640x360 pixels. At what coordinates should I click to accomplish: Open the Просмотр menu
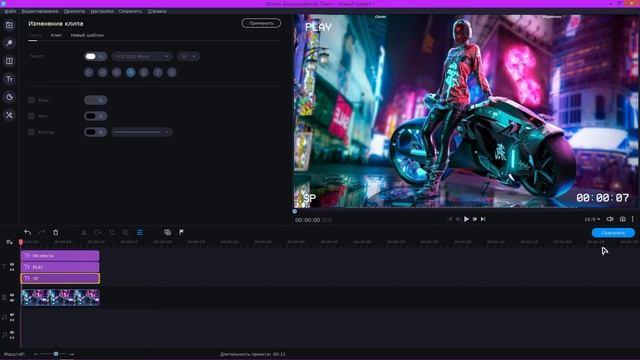coord(75,11)
